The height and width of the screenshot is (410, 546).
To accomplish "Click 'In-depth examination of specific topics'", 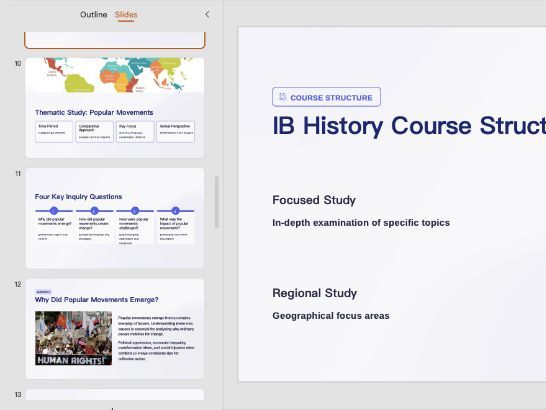I will tap(361, 223).
